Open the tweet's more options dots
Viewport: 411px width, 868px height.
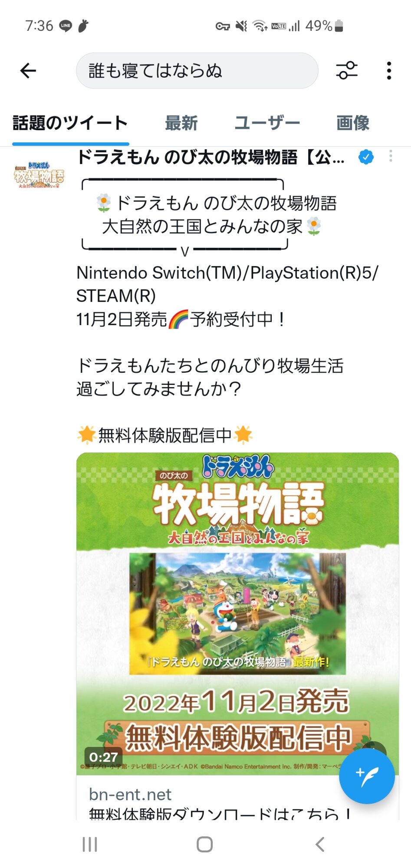tap(391, 156)
